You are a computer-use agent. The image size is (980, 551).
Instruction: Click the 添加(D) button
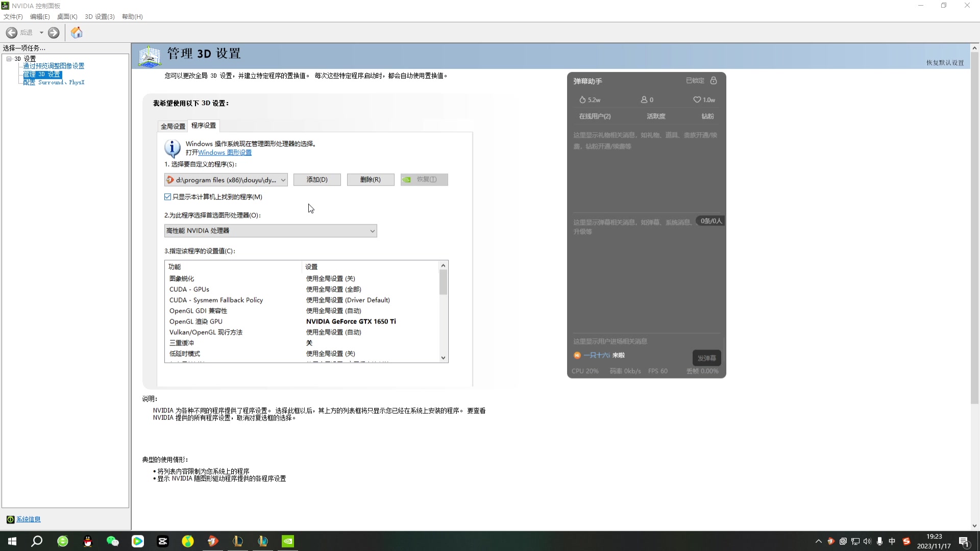click(x=317, y=180)
